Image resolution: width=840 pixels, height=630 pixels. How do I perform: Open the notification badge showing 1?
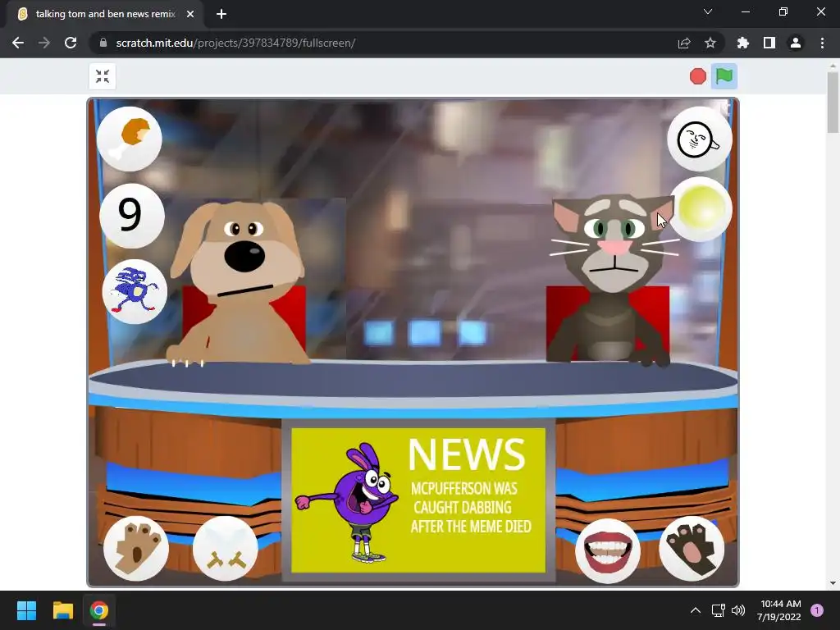817,610
